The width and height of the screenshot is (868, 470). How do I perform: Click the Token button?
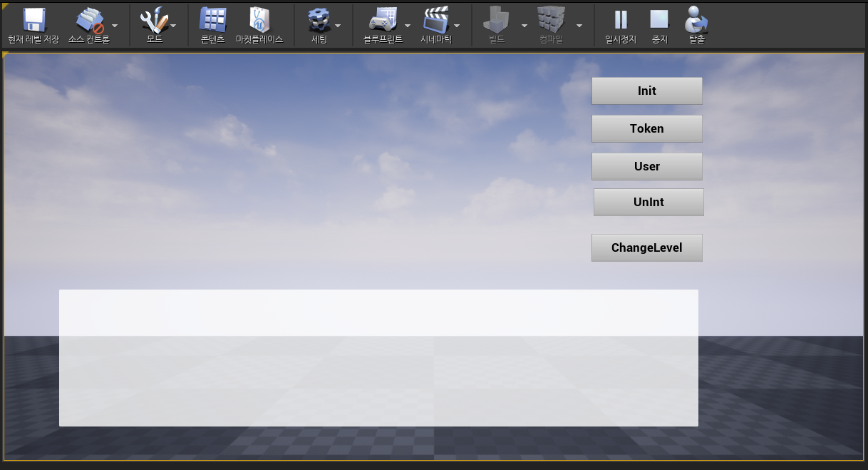647,128
